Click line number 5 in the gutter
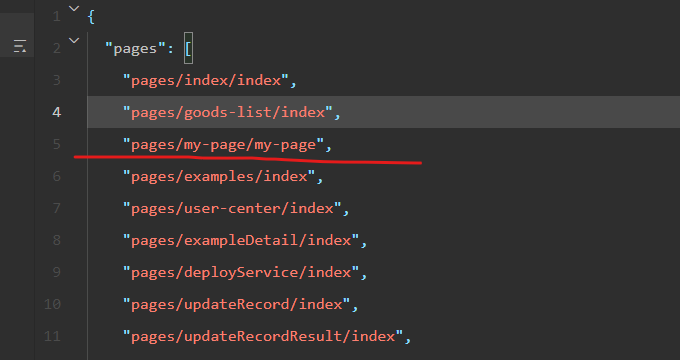The image size is (680, 360). 56,144
